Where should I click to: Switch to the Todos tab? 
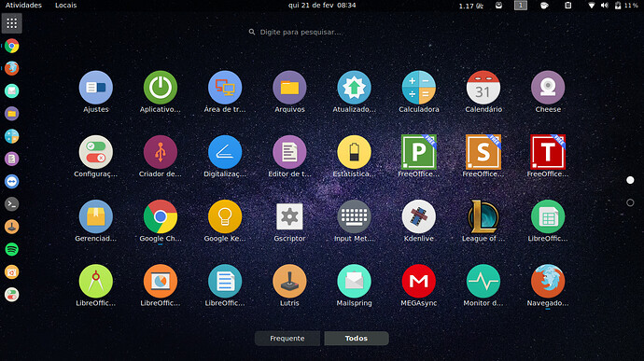357,339
